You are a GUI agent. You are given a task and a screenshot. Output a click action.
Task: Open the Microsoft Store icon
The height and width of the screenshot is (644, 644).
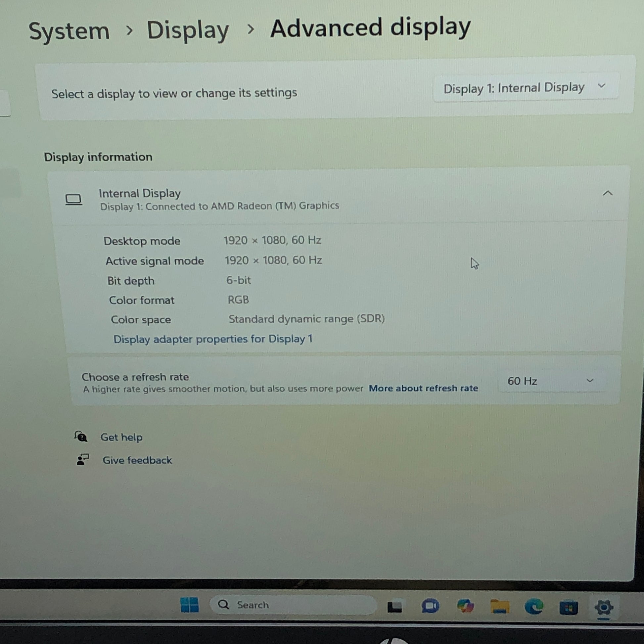point(568,607)
